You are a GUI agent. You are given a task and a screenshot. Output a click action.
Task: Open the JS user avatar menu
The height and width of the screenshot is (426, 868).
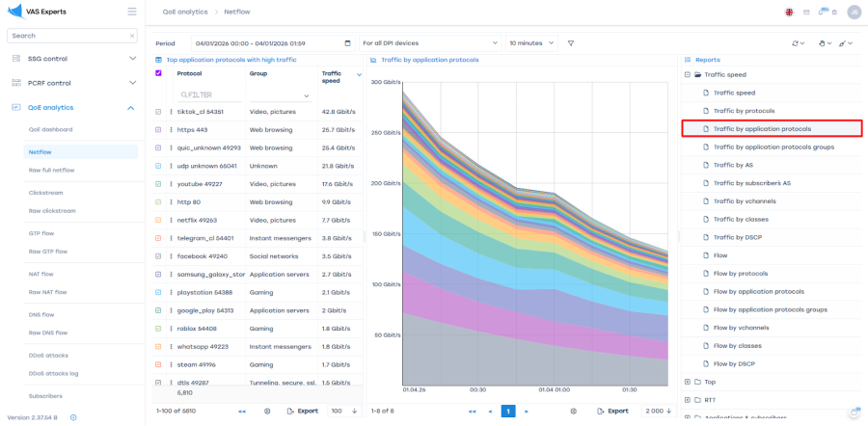click(854, 12)
